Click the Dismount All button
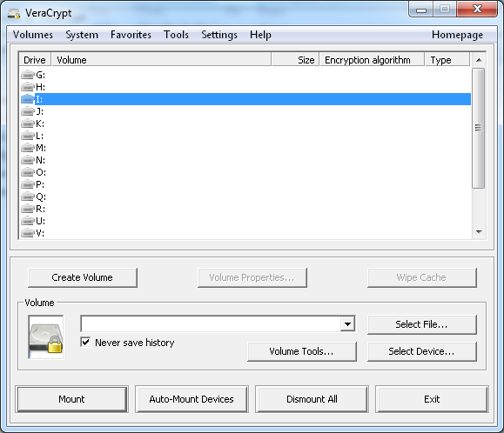 [312, 399]
